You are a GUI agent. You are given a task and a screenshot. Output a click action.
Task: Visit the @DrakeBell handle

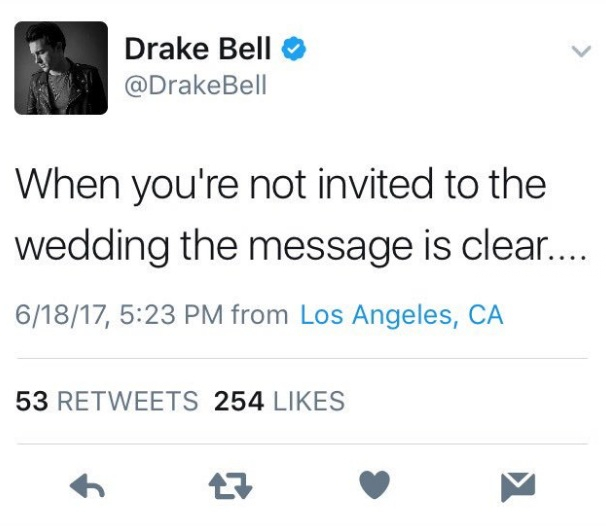click(195, 85)
